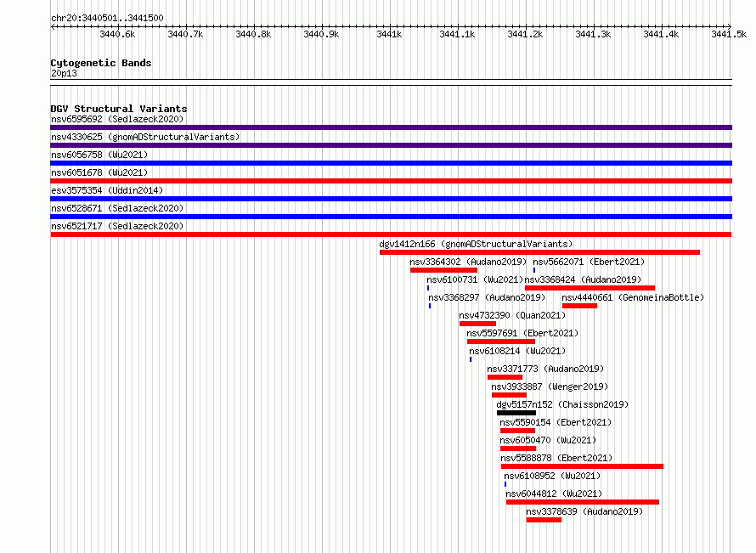The width and height of the screenshot is (756, 553).
Task: Select nsv5590154 (Ebert2021) label
Action: point(556,422)
